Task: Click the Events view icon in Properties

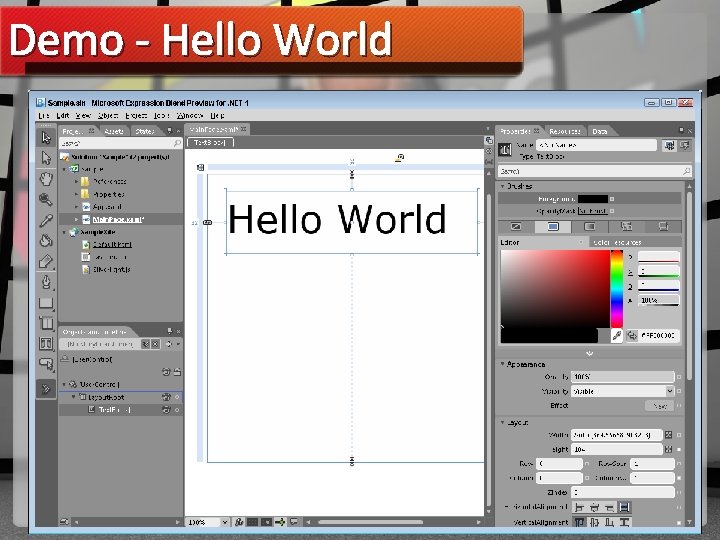Action: (x=686, y=146)
